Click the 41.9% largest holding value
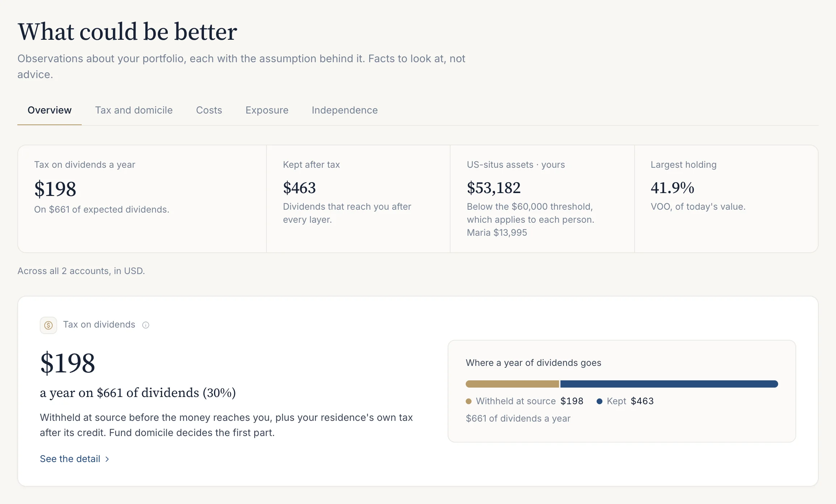The height and width of the screenshot is (504, 836). click(x=672, y=188)
